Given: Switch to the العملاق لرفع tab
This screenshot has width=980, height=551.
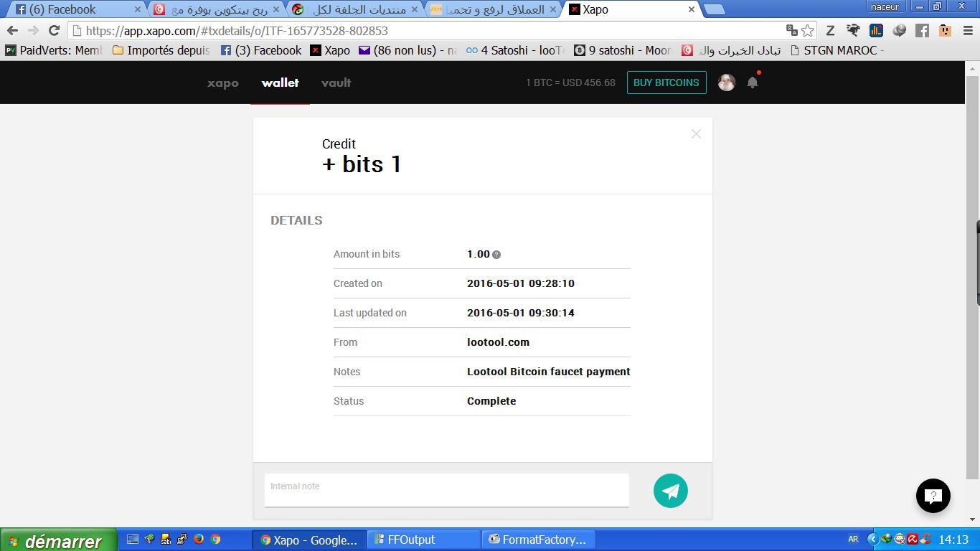Looking at the screenshot, I should (x=491, y=9).
